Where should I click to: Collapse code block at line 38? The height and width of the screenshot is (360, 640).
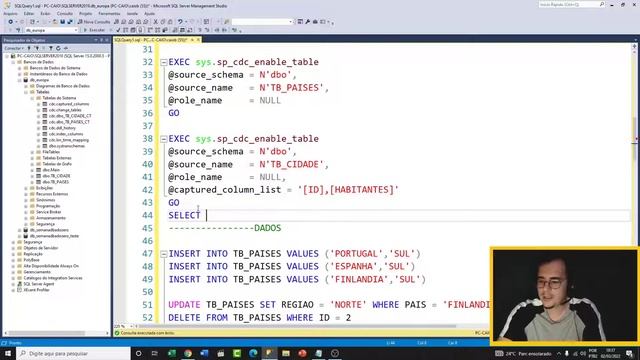click(x=164, y=139)
